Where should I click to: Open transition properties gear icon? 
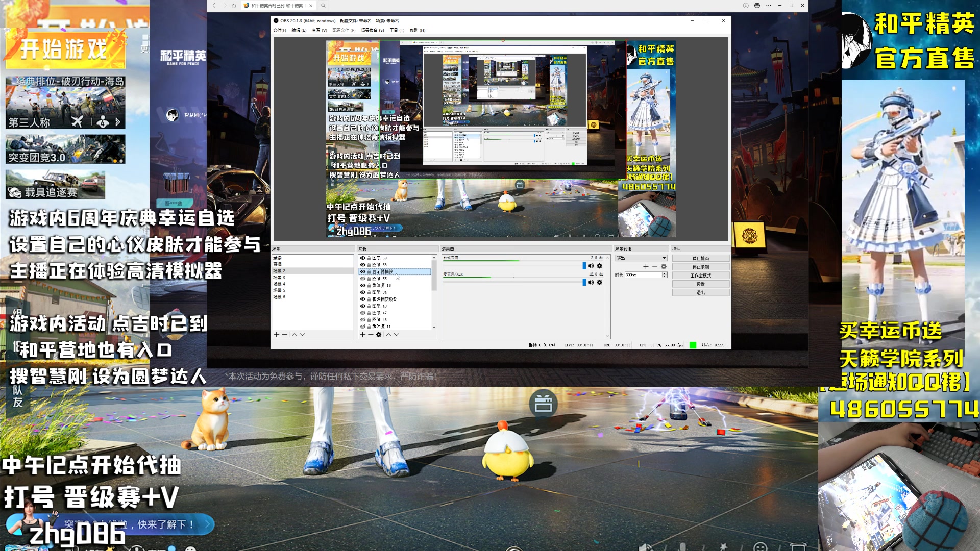coord(664,266)
